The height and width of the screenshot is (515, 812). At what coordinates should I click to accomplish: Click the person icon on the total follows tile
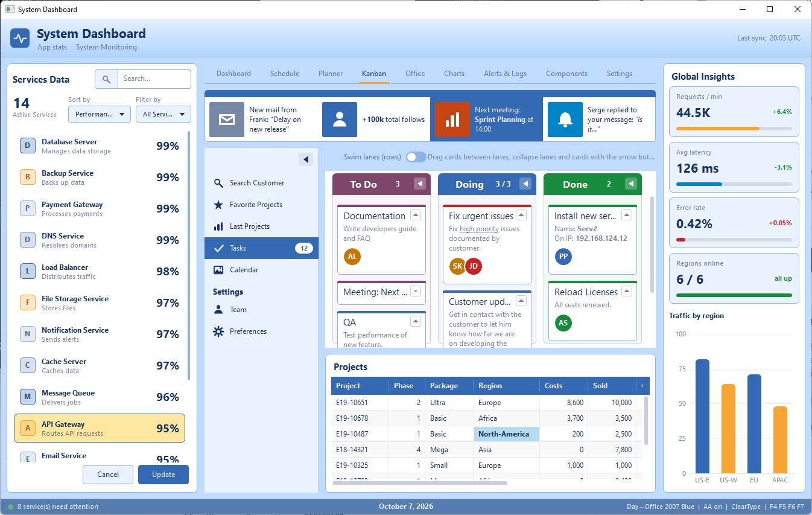coord(340,120)
